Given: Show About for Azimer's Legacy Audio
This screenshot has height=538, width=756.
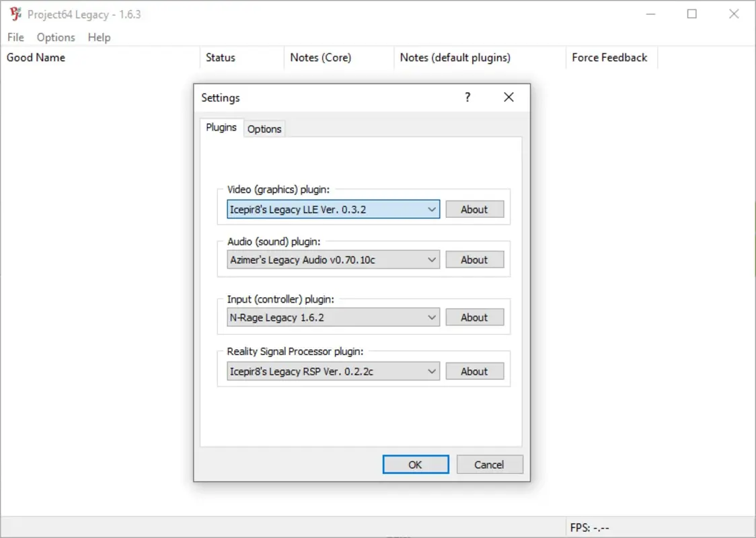Looking at the screenshot, I should click(475, 260).
